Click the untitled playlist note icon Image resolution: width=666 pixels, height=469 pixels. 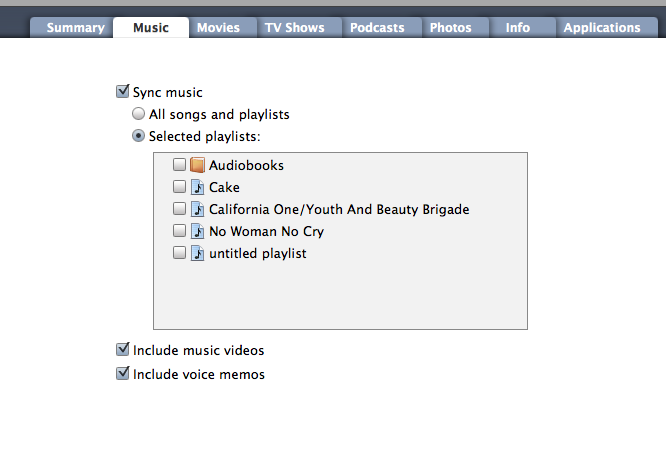(x=197, y=253)
